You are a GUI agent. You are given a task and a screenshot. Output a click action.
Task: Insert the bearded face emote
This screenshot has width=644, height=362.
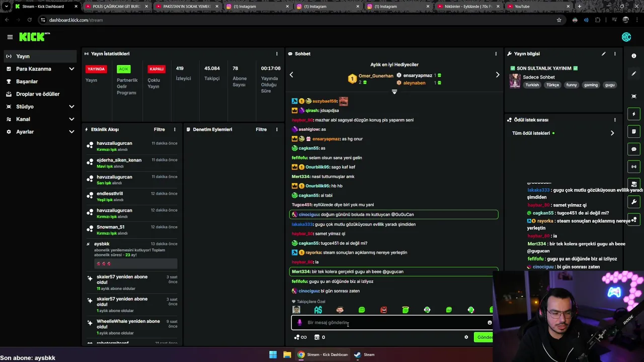coord(340,310)
